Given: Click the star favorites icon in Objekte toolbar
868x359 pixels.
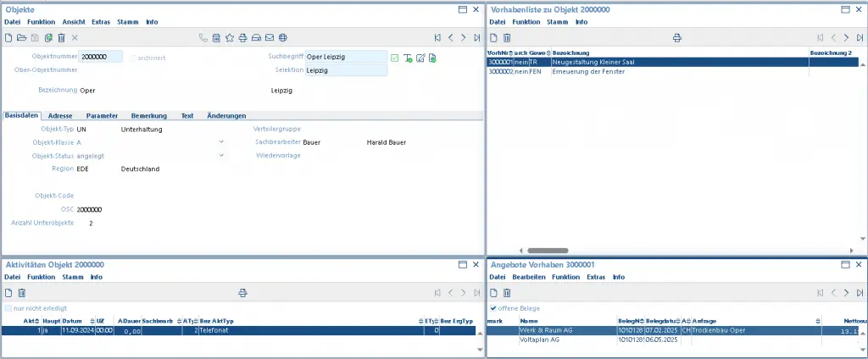Looking at the screenshot, I should coord(230,38).
